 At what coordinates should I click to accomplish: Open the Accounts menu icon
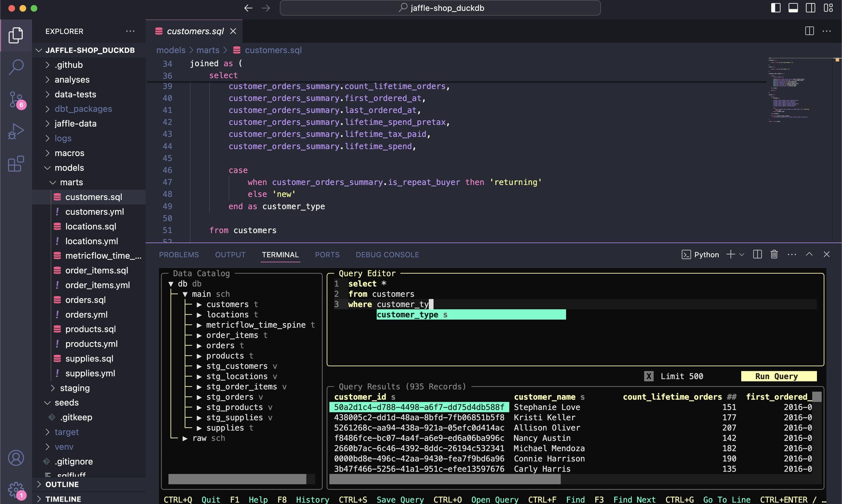(x=16, y=458)
